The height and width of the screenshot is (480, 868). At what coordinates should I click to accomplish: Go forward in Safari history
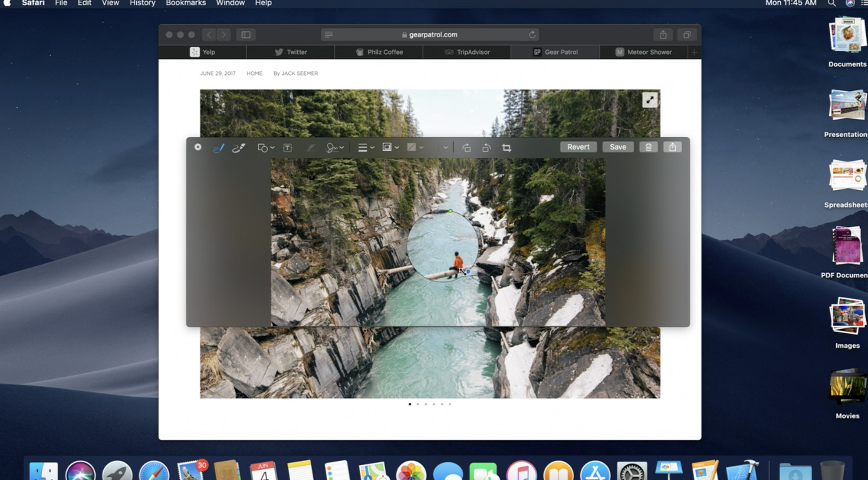pos(224,35)
